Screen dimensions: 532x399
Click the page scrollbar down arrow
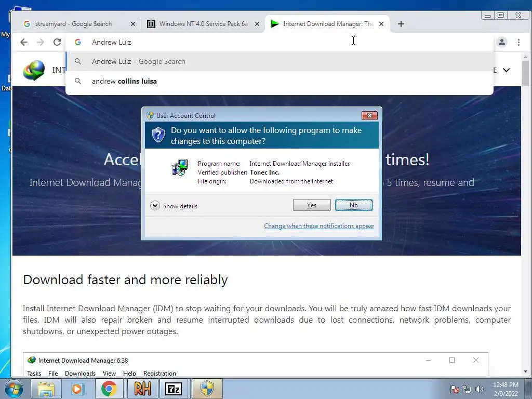pos(526,371)
